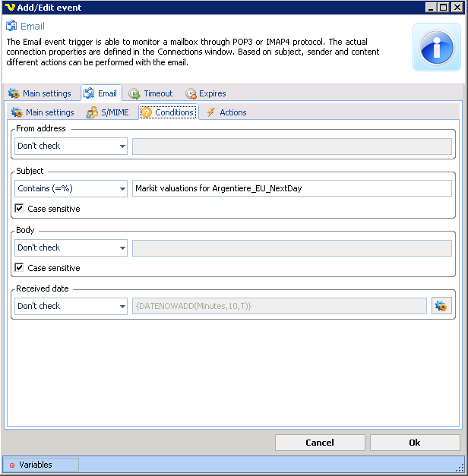Viewport: 468px width, 476px height.
Task: Select the Conditions sub-tab
Action: pos(168,112)
